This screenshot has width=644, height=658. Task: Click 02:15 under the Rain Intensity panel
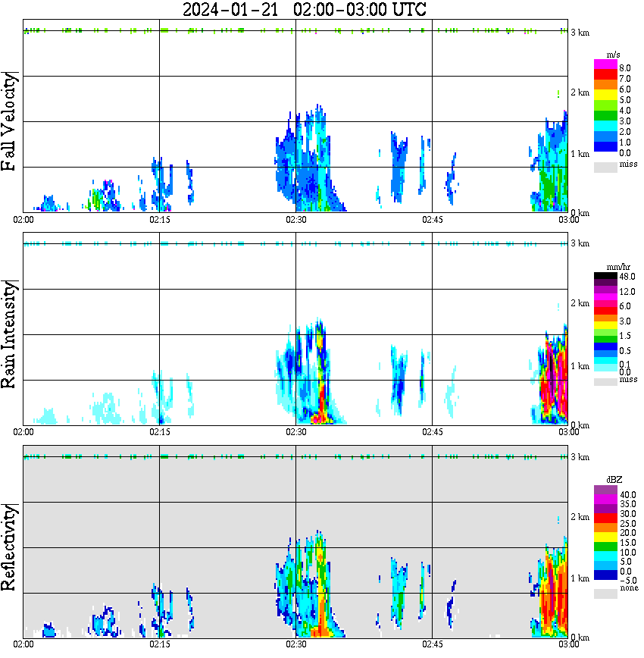pos(160,432)
